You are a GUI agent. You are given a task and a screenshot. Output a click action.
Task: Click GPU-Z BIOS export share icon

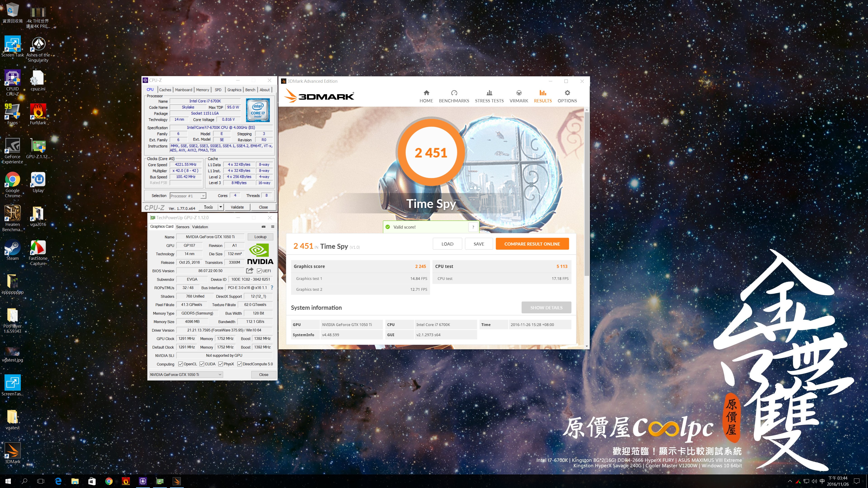249,270
